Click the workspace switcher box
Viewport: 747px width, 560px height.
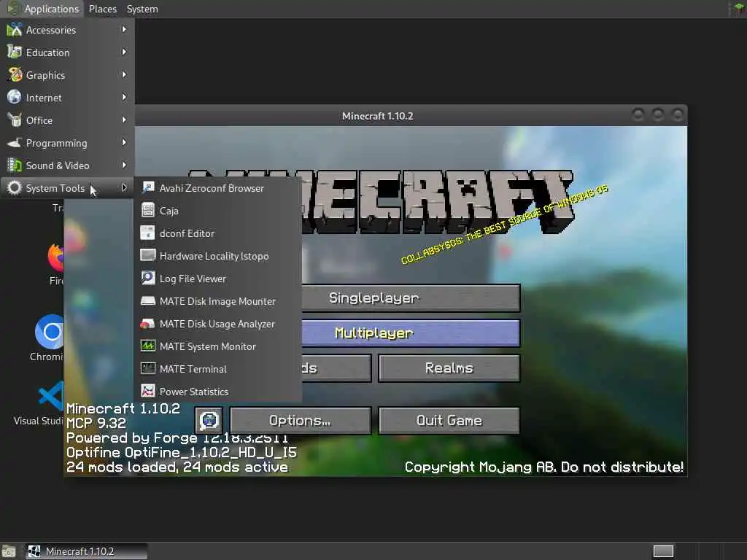pyautogui.click(x=663, y=551)
